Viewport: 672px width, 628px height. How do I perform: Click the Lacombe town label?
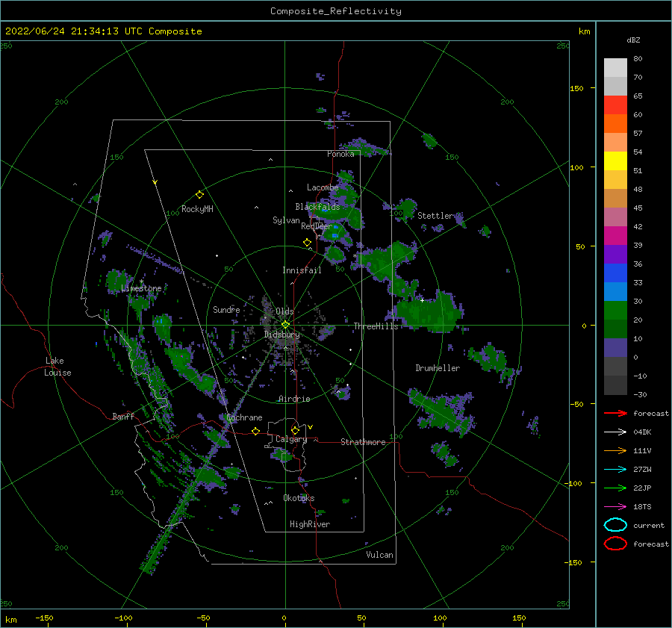tap(323, 187)
